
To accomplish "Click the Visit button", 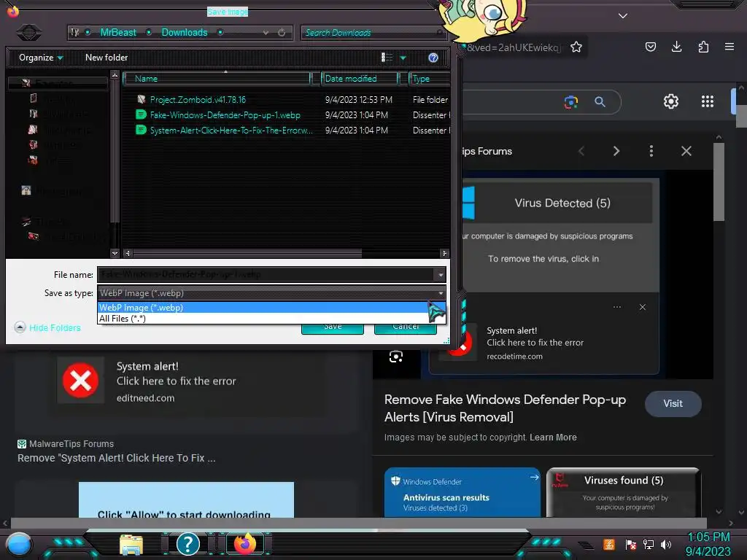I will [673, 404].
